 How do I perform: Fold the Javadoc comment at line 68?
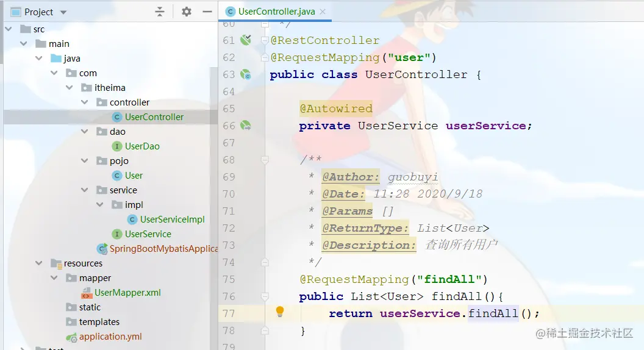[x=265, y=159]
